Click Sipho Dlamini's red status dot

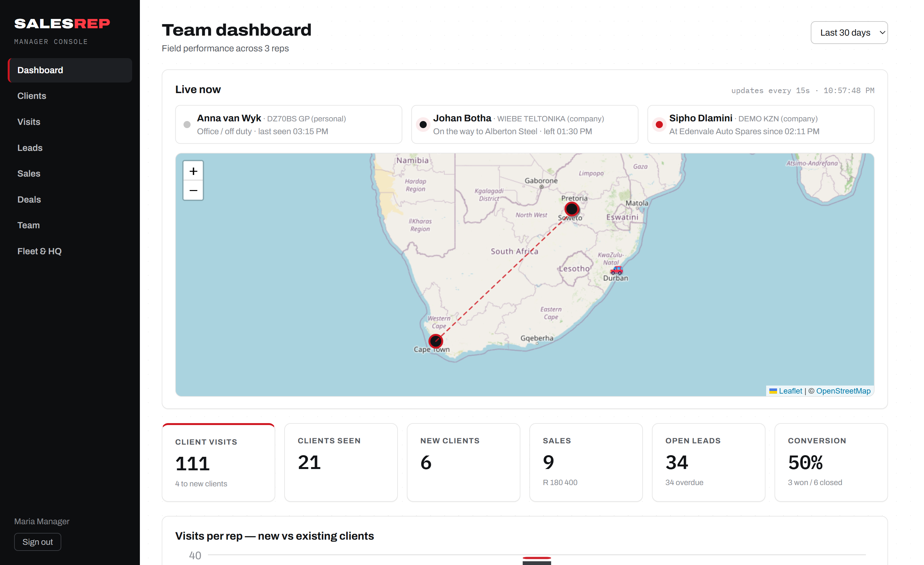[x=659, y=125]
